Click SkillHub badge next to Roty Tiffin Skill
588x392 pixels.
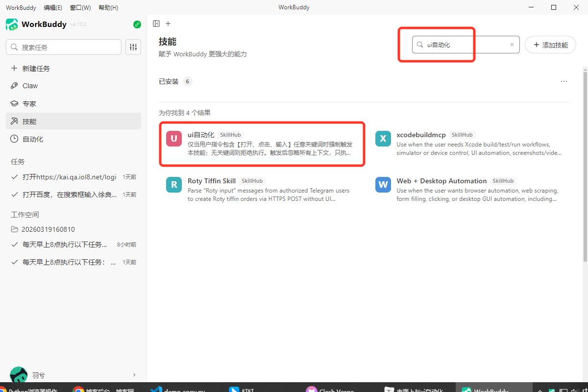252,181
